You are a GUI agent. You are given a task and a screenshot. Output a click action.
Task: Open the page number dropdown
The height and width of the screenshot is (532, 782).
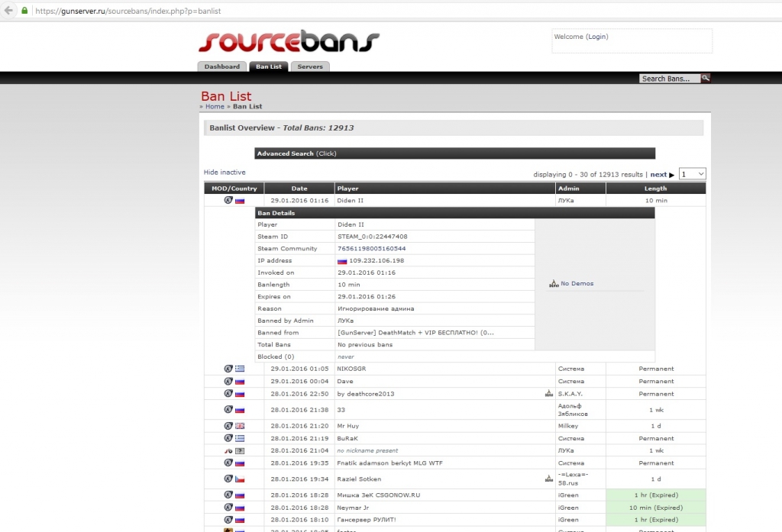pyautogui.click(x=692, y=174)
